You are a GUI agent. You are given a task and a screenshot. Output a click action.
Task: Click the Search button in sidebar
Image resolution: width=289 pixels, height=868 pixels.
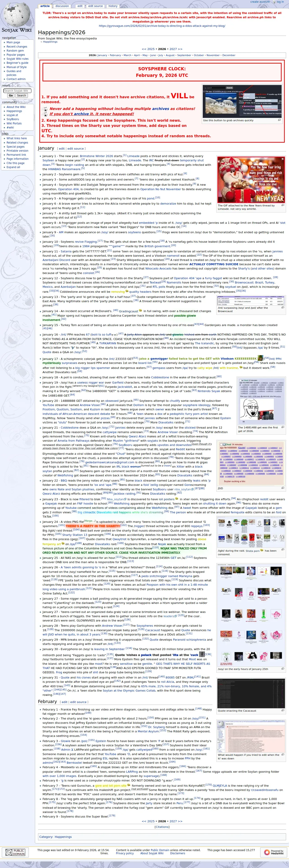(x=22, y=96)
